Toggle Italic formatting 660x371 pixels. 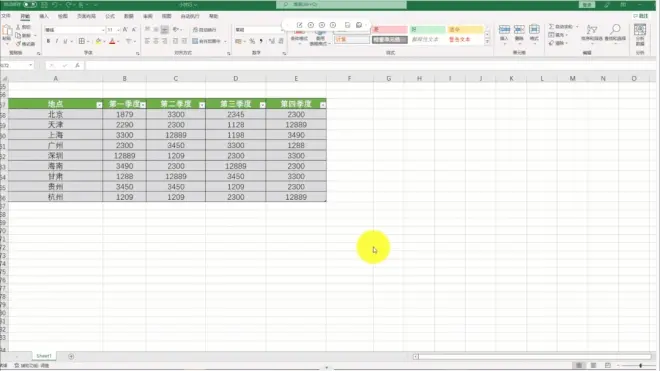click(57, 41)
